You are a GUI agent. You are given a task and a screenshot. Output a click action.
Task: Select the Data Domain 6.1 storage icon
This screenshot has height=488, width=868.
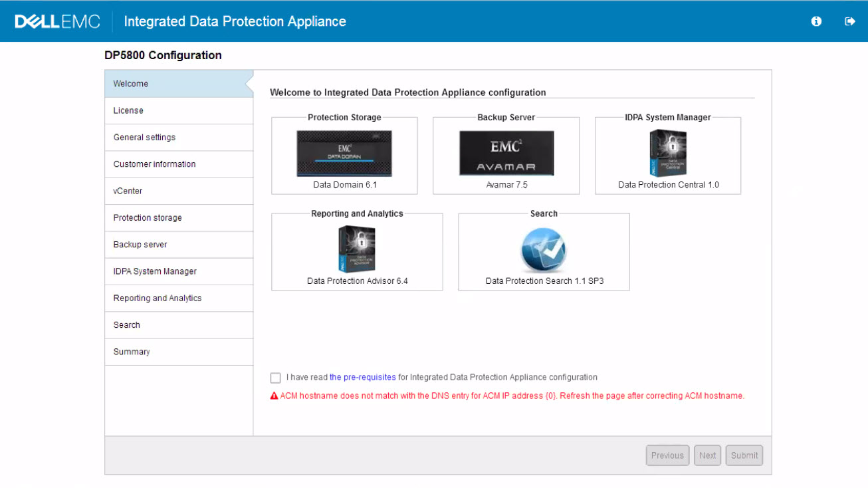pos(344,152)
